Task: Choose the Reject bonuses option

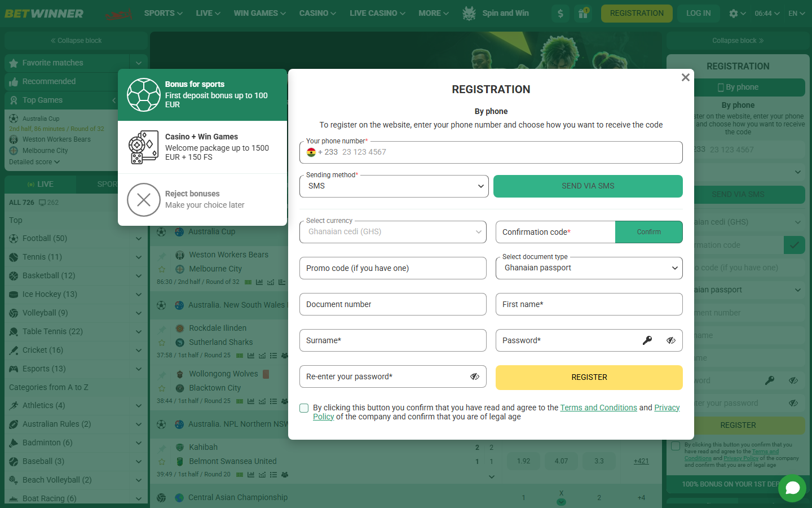Action: tap(202, 200)
